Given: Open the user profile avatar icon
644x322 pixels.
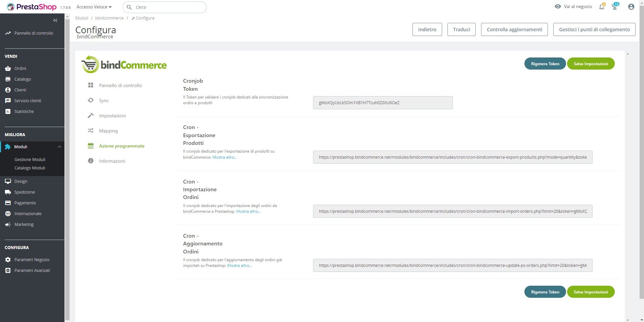Looking at the screenshot, I should (631, 7).
